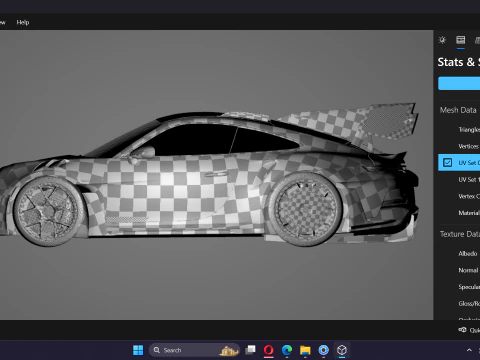Viewport: 480px width, 360px height.
Task: Select the Material option under Mesh Data
Action: [469, 213]
